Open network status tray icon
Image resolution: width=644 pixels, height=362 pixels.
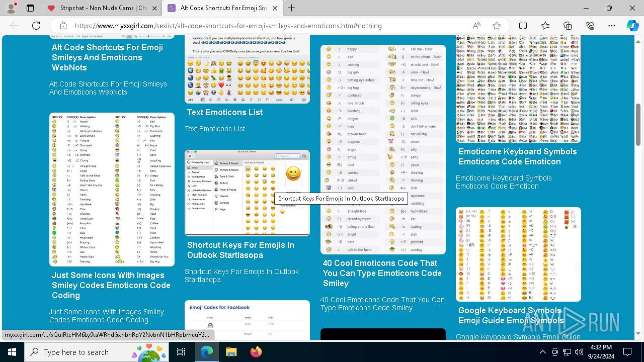click(x=567, y=352)
